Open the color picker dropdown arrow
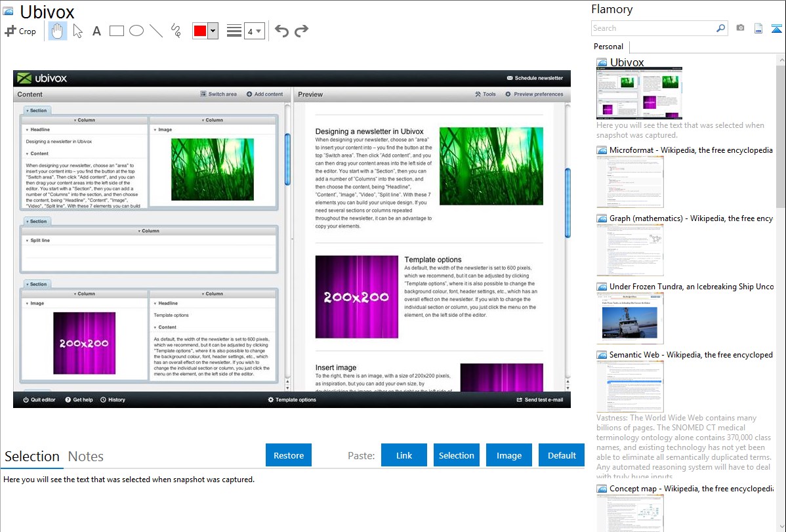Viewport: 786px width, 532px height. click(x=213, y=31)
